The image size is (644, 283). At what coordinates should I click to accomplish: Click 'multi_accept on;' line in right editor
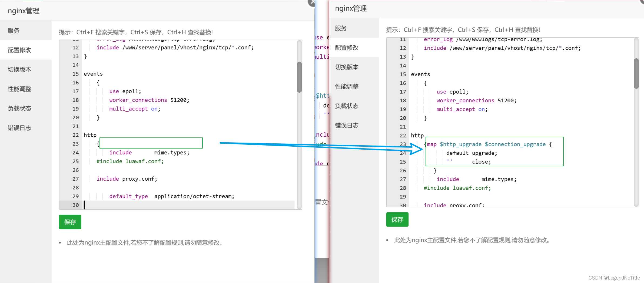462,109
